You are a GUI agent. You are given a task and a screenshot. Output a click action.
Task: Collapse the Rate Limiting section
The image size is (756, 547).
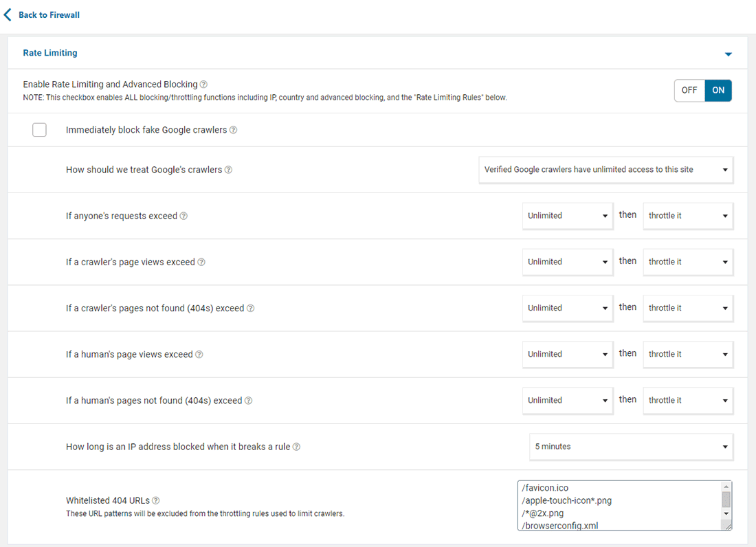pyautogui.click(x=728, y=54)
